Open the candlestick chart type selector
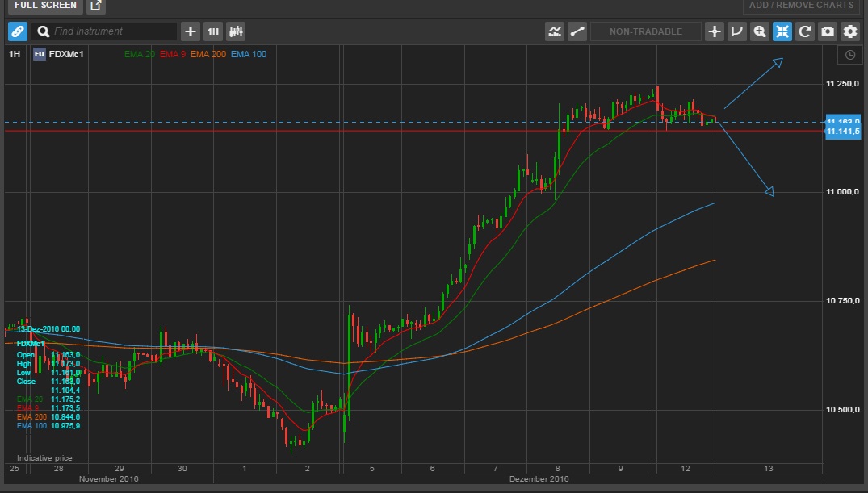This screenshot has width=868, height=493. coord(236,31)
